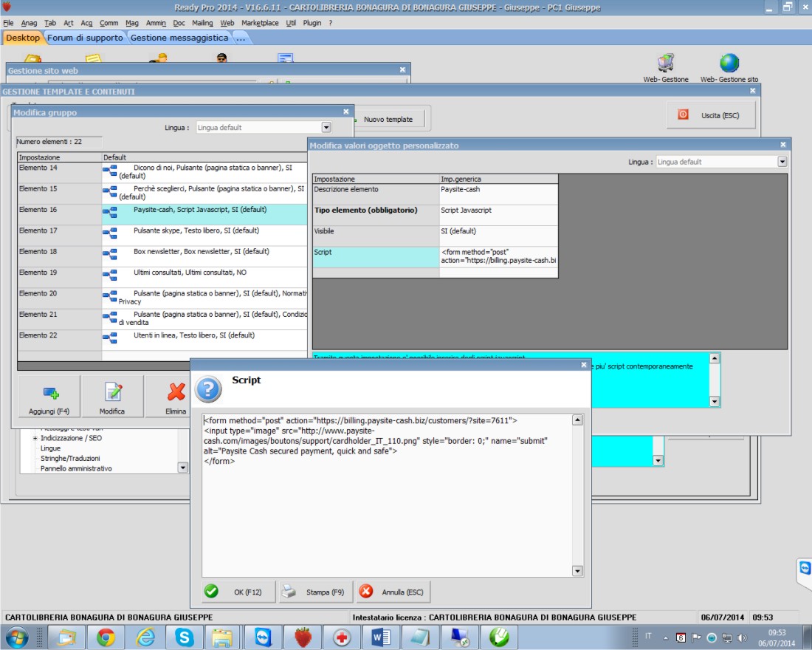The width and height of the screenshot is (812, 650).
Task: Click the Annulla (ESC) button
Action: click(x=392, y=592)
